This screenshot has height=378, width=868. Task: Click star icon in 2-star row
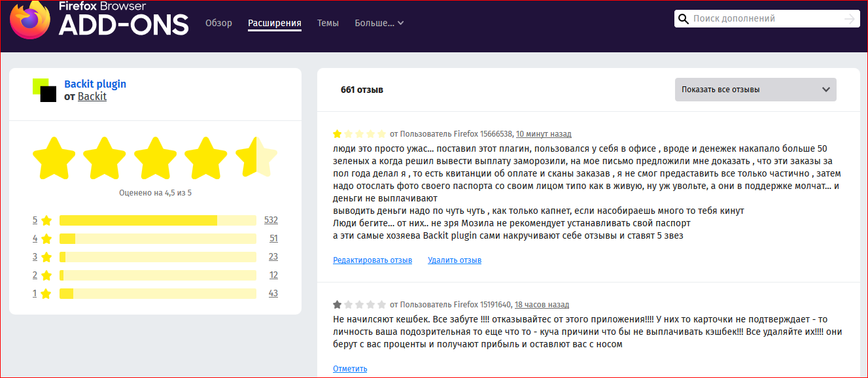coord(46,275)
